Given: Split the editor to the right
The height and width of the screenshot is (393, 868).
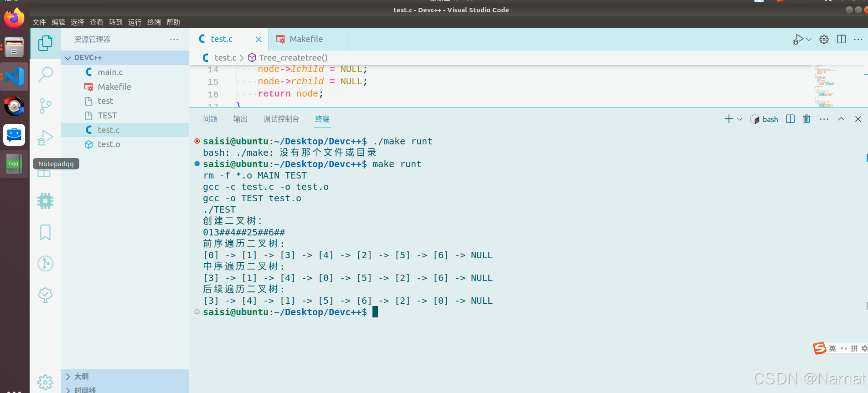Looking at the screenshot, I should tap(842, 39).
